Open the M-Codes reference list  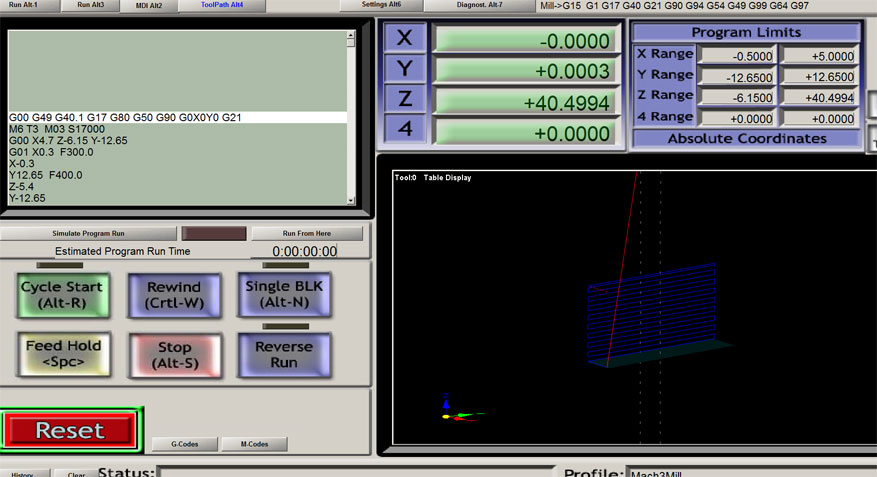253,444
